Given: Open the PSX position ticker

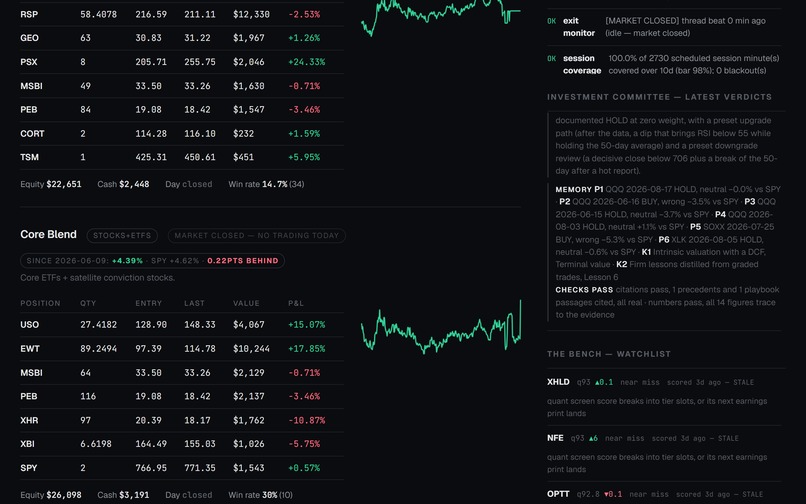Looking at the screenshot, I should point(29,62).
